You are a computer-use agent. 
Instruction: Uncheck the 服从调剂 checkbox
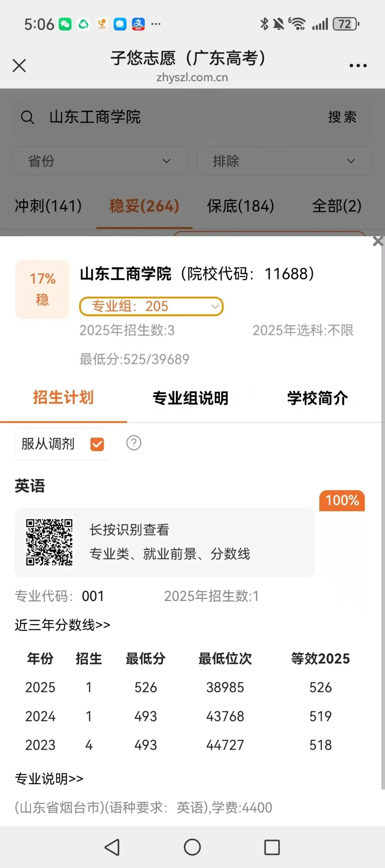point(97,444)
